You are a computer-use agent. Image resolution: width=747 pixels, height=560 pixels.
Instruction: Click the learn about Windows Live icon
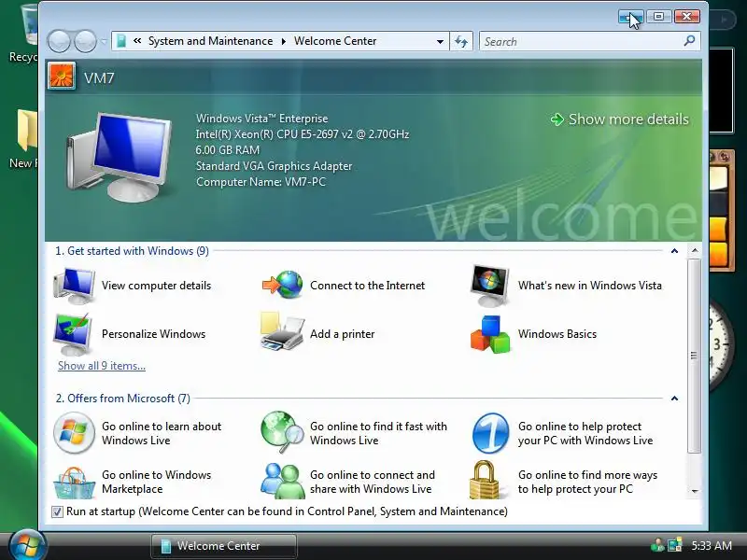[74, 432]
